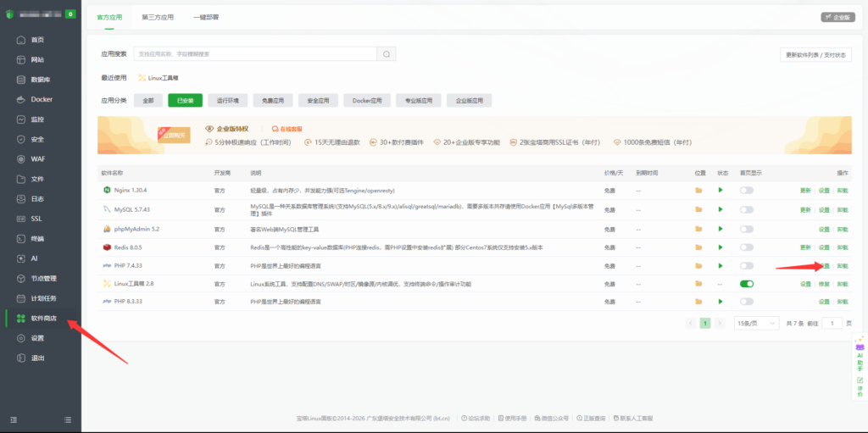868x433 pixels.
Task: Click the bottom sidebar menu list icon
Action: pos(68,419)
